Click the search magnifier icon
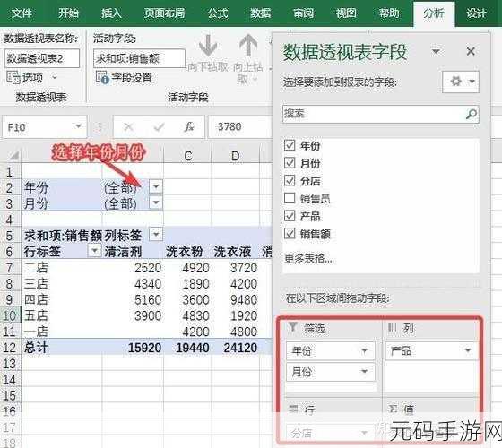The image size is (502, 448). [471, 114]
